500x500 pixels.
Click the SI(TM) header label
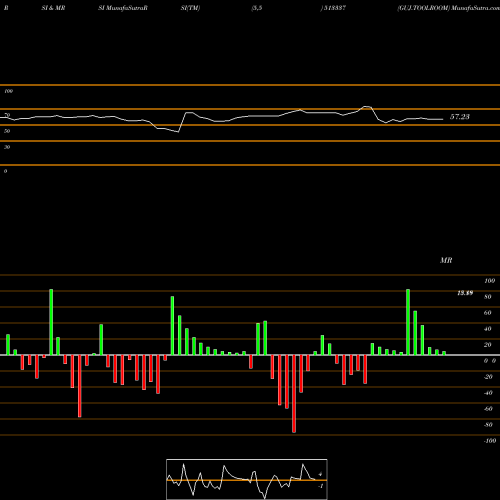click(x=190, y=8)
